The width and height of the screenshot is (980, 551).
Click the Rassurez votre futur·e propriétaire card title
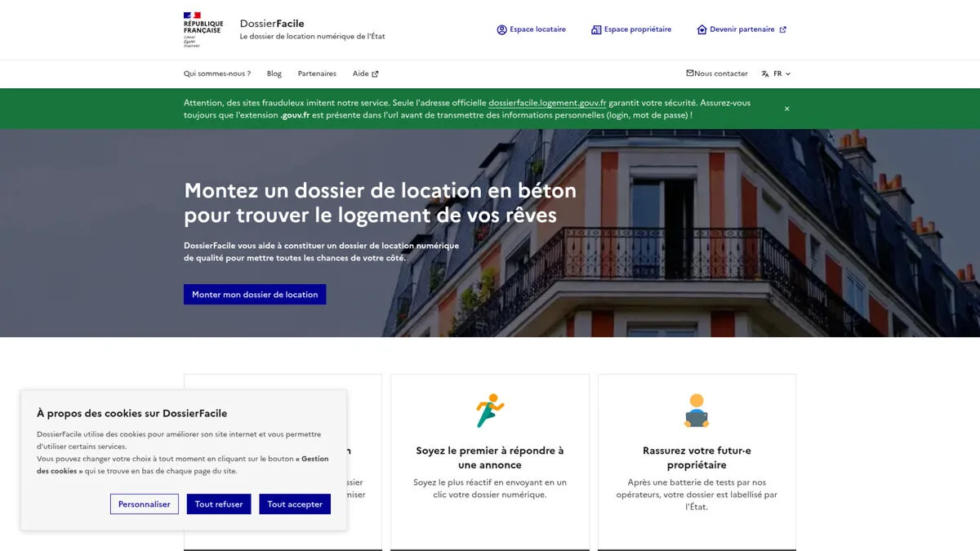[x=697, y=457]
